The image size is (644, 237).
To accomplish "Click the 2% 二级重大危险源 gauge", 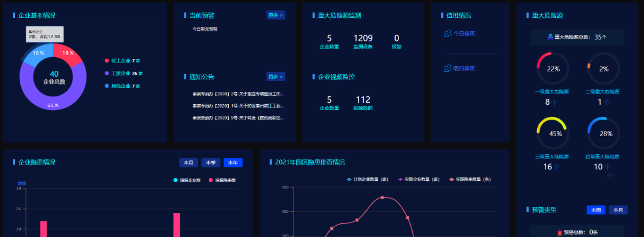I will coord(604,69).
